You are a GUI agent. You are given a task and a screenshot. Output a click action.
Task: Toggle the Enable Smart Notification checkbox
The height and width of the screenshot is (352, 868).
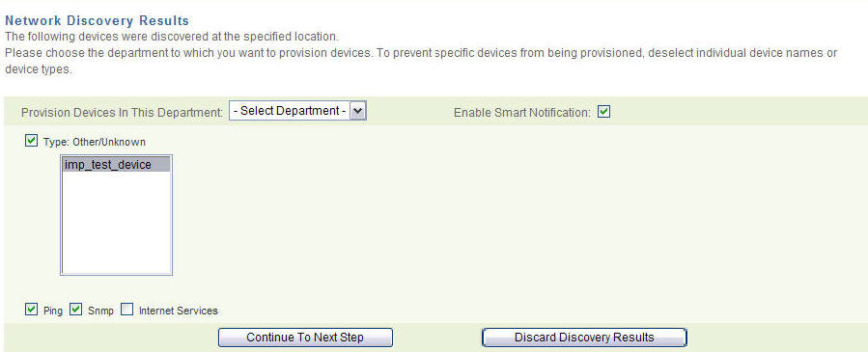point(604,112)
